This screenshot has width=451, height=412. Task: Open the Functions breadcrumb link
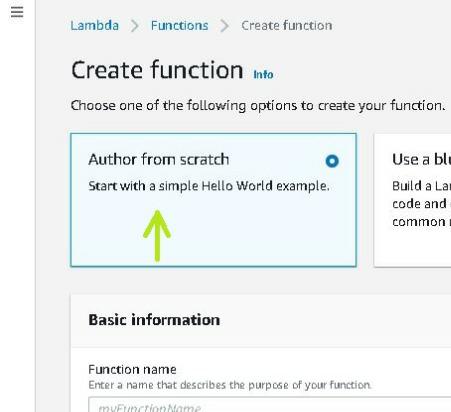[179, 26]
